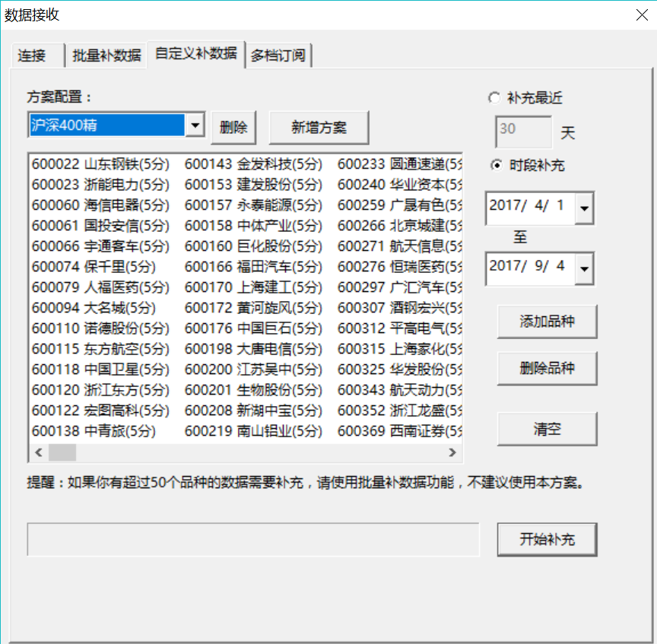657x644 pixels.
Task: Select list item 600158 中体产业(5分)
Action: point(253,225)
